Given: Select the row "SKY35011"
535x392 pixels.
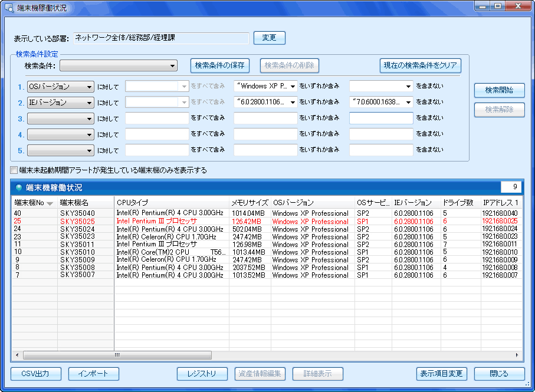Looking at the screenshot, I should pyautogui.click(x=267, y=245).
